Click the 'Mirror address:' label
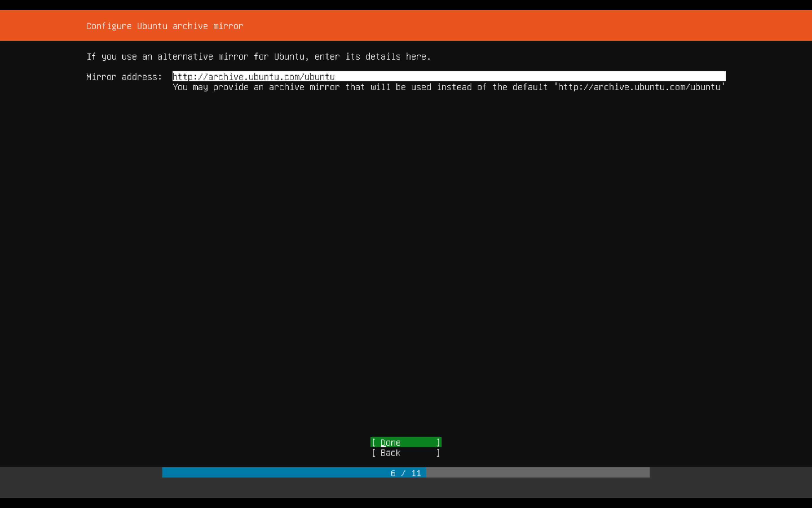812x508 pixels. (124, 77)
